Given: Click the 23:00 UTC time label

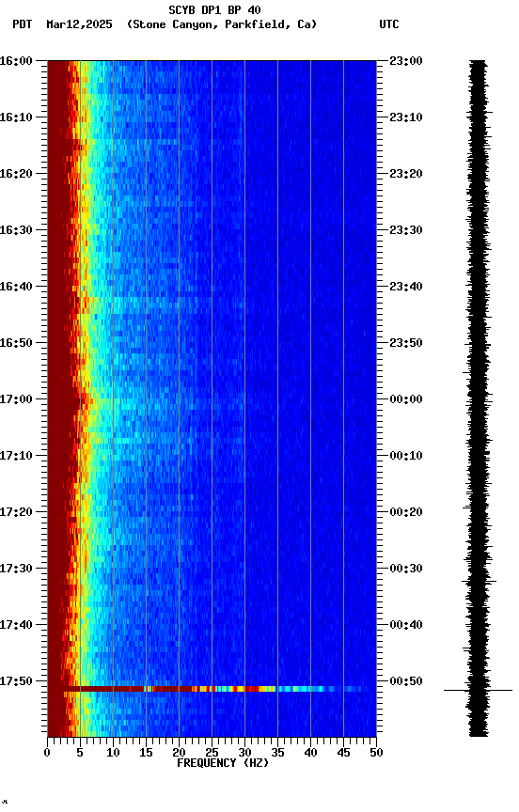Looking at the screenshot, I should 406,61.
